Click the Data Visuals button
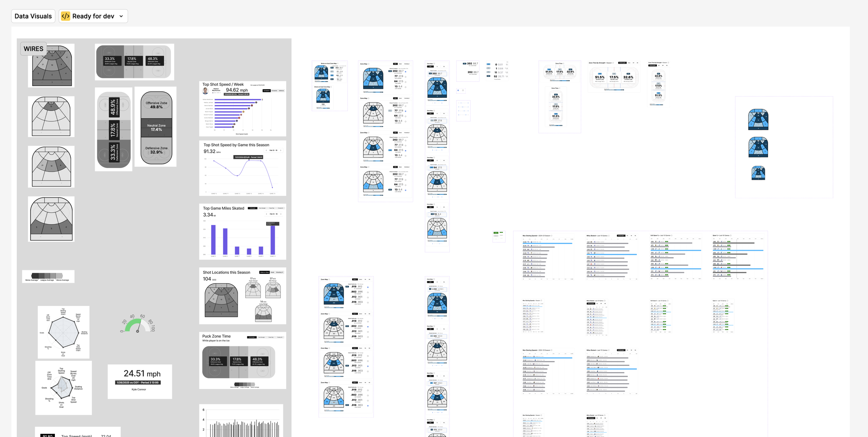This screenshot has width=868, height=437. click(x=33, y=16)
